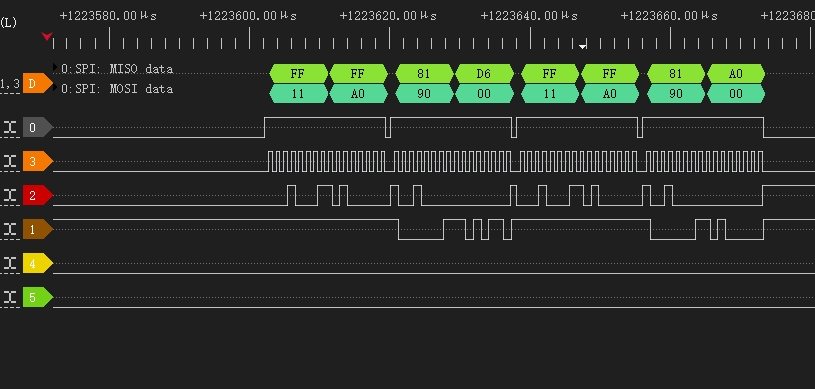Click the red cursor marker on the ruler
Image resolution: width=815 pixels, height=389 pixels.
click(x=47, y=36)
